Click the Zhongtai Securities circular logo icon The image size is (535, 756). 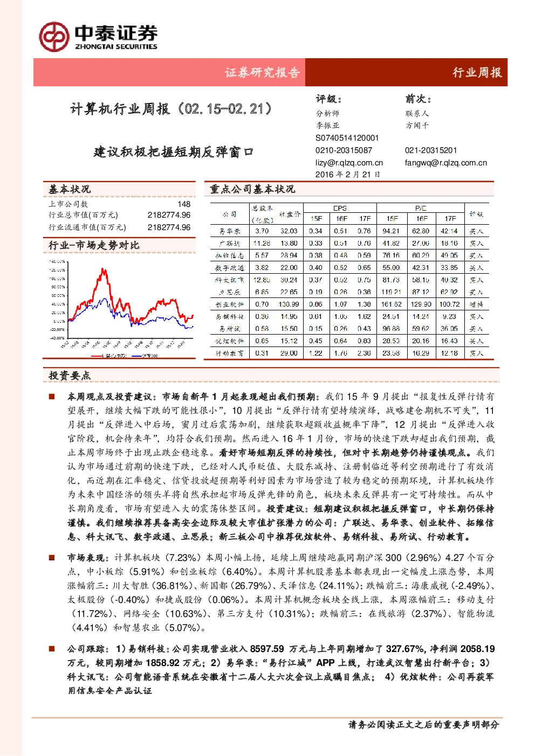(x=54, y=37)
